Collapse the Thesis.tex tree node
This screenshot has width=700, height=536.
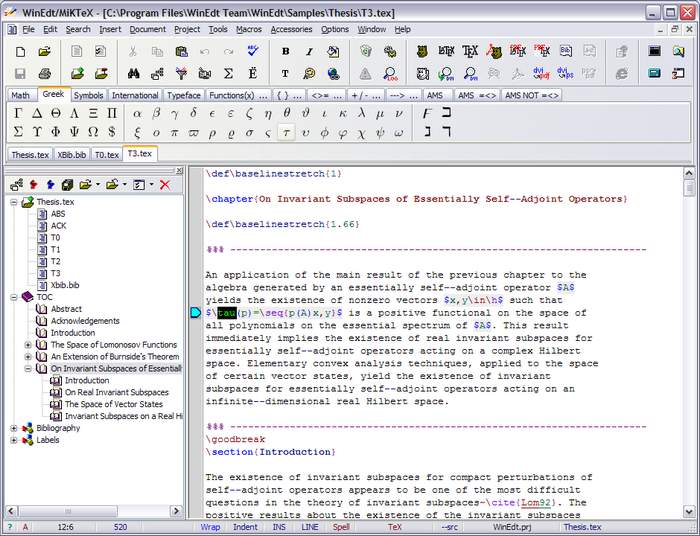(x=14, y=202)
